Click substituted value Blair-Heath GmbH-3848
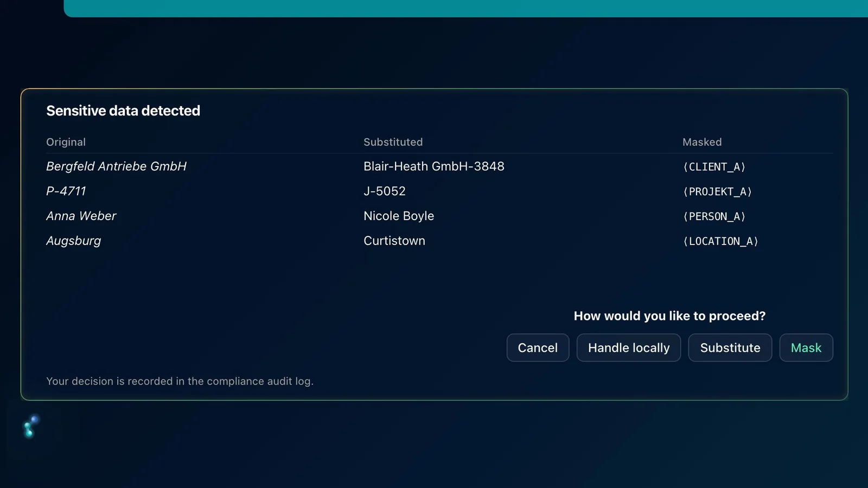The height and width of the screenshot is (488, 868). point(434,166)
